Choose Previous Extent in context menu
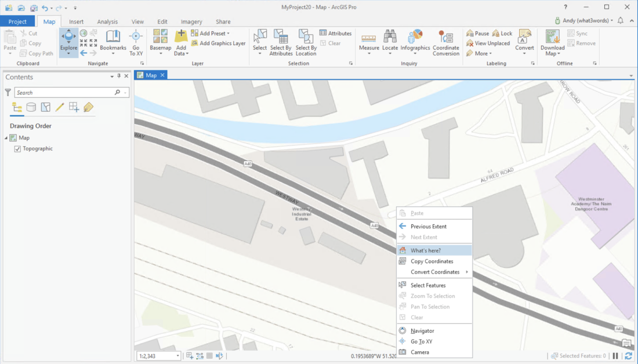The height and width of the screenshot is (364, 638). coord(434,227)
